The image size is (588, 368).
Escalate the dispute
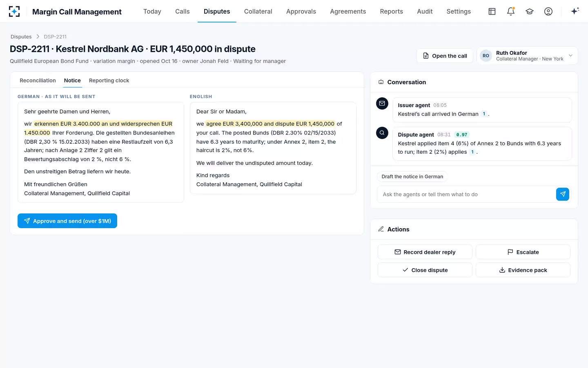523,252
